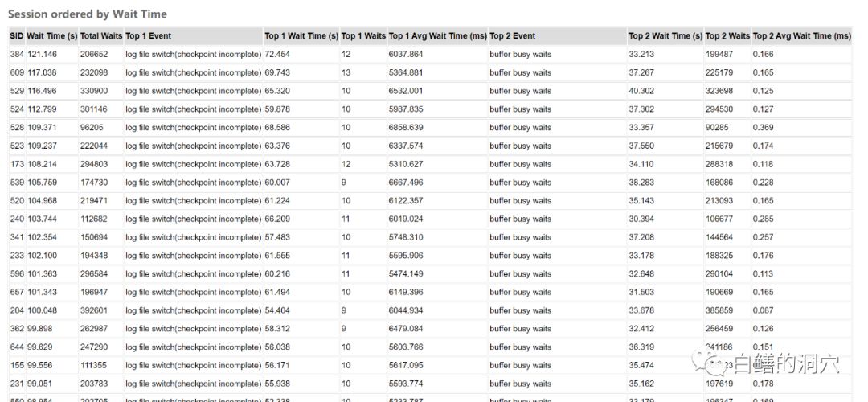Click the Top 2 Avg Wait Time header
The width and height of the screenshot is (868, 402).
(801, 36)
